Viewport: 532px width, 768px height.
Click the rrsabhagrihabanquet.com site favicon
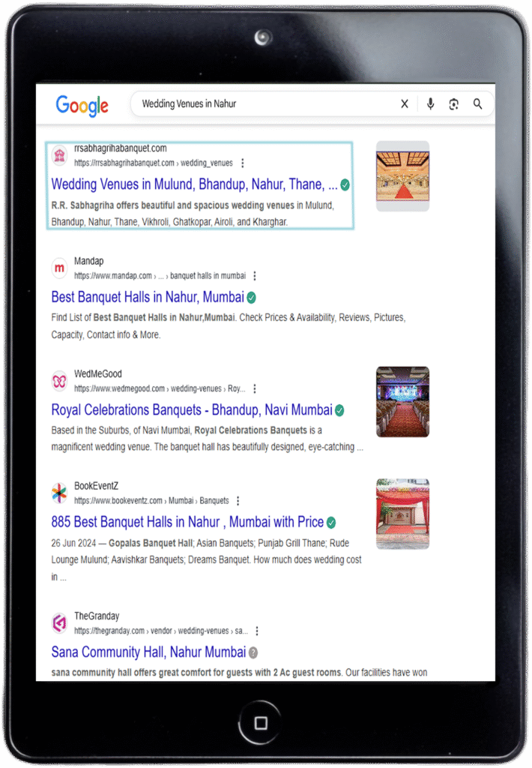pyautogui.click(x=60, y=155)
